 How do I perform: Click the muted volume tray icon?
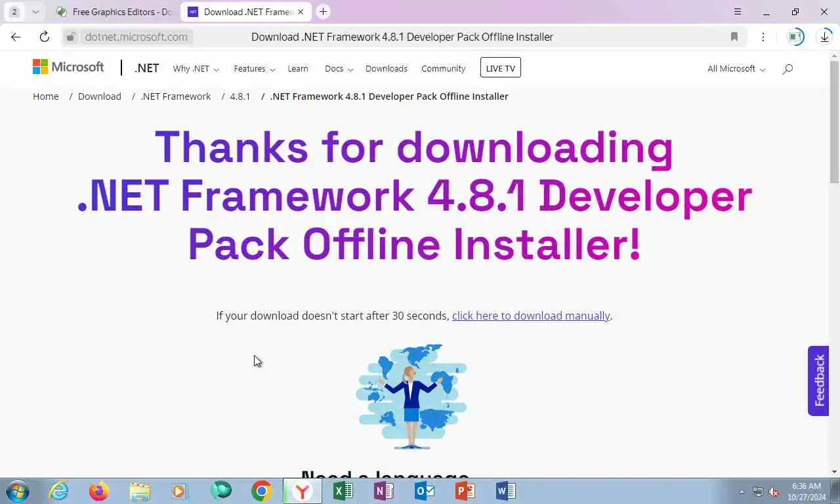point(774,492)
